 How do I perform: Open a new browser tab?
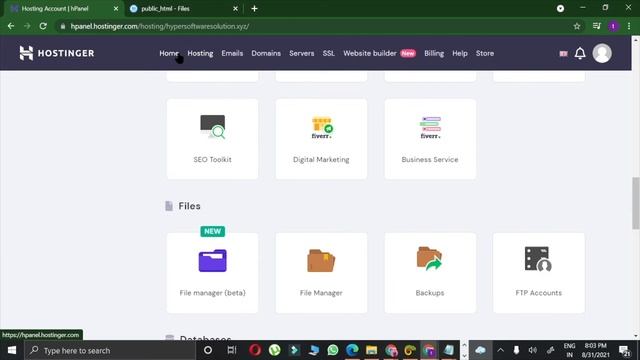(x=254, y=9)
